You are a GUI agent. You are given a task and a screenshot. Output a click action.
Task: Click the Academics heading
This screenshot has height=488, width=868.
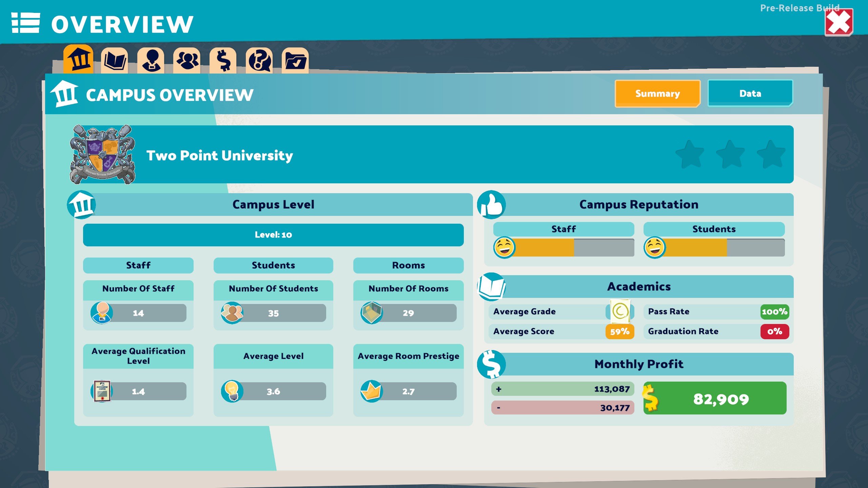(639, 286)
